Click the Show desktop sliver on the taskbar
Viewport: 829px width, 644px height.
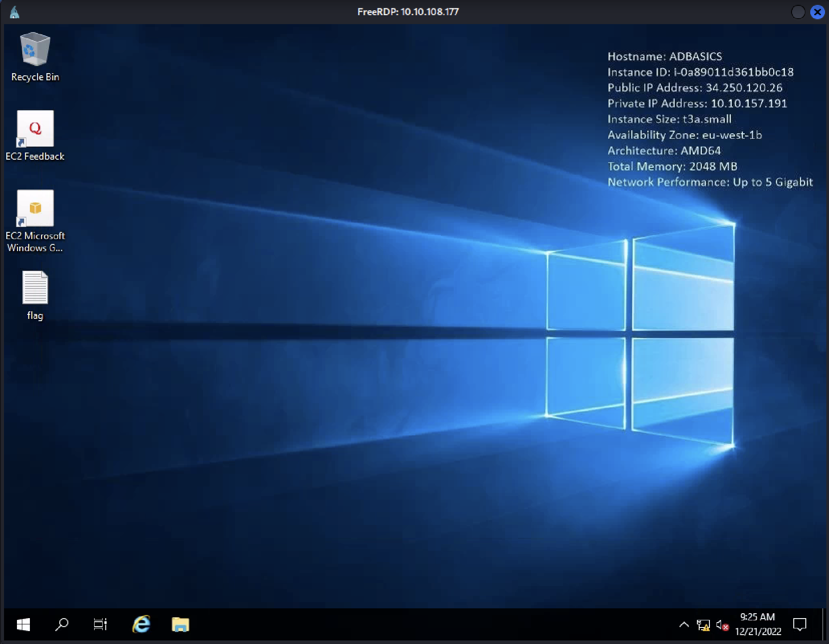(824, 624)
